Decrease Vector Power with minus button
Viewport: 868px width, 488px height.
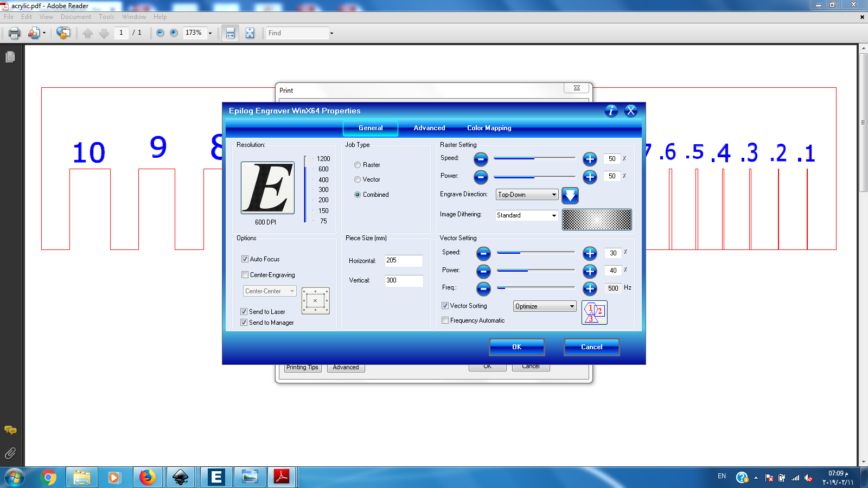tap(483, 271)
